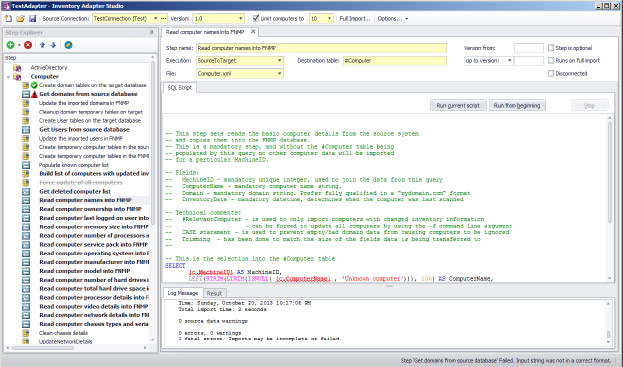Click the Save disk icon in toolbar
The width and height of the screenshot is (623, 367).
[x=33, y=19]
